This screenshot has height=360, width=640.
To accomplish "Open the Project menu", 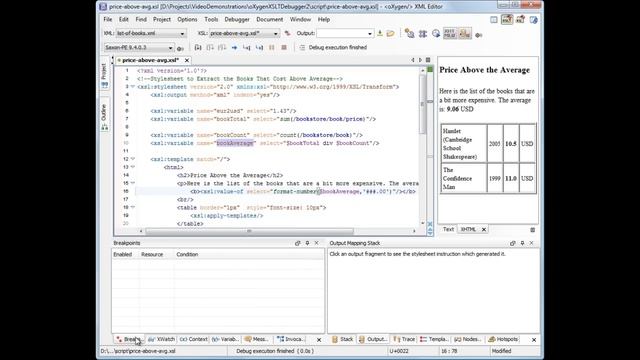I will (x=162, y=20).
